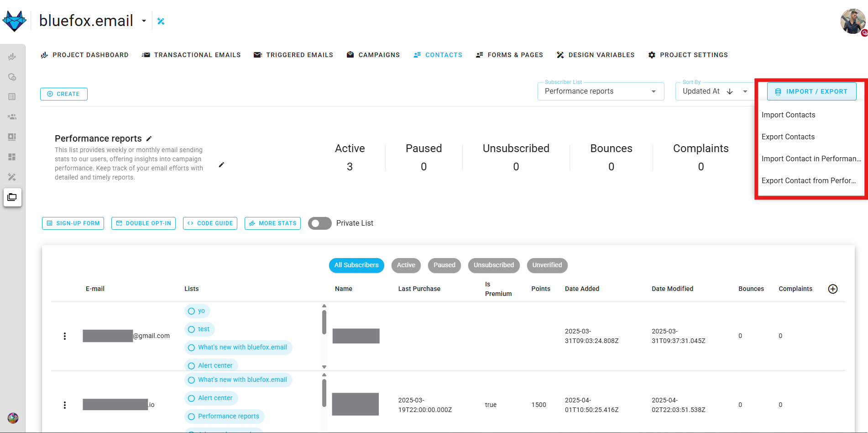The image size is (868, 433).
Task: Open the Sign-Up Form button
Action: click(x=73, y=223)
